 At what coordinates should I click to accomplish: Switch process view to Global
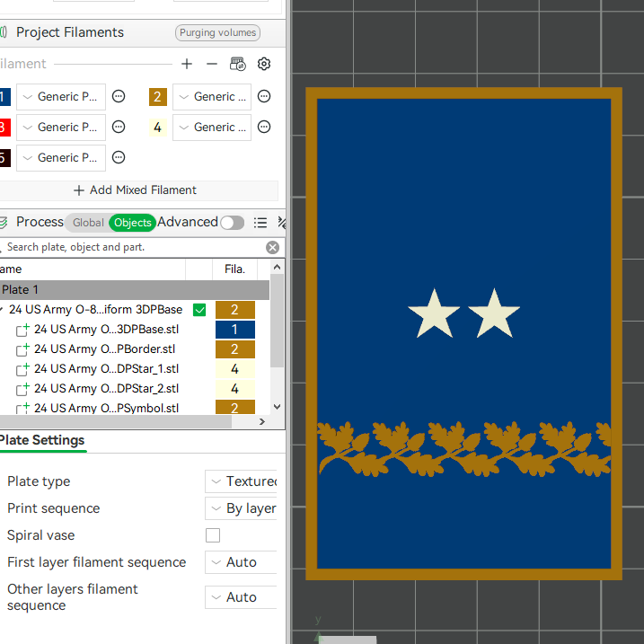coord(88,223)
